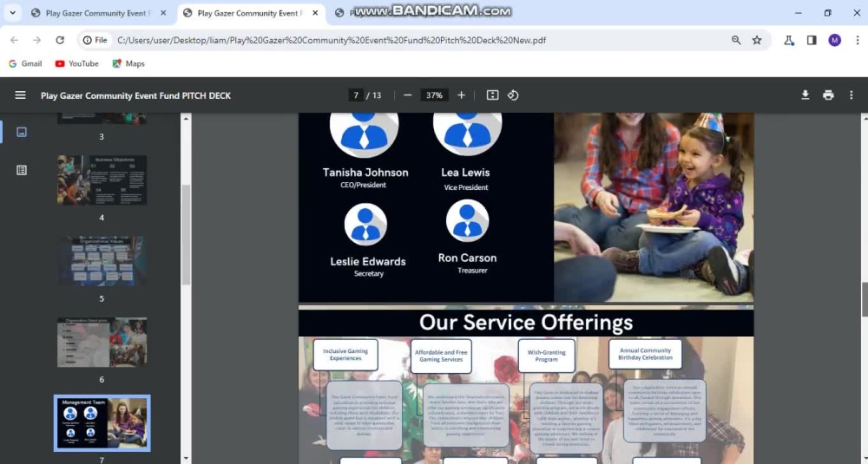Click the Vice President title text
The image size is (868, 464).
tap(466, 187)
